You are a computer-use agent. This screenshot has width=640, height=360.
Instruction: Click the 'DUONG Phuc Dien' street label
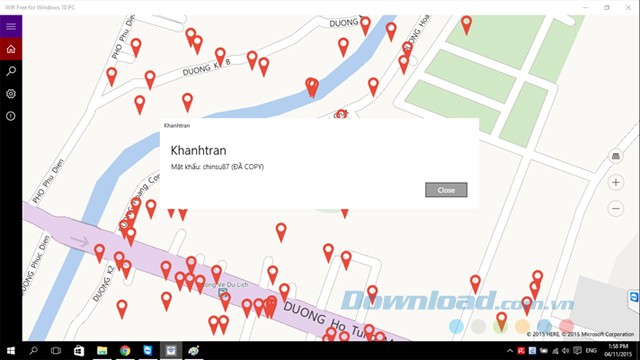coord(35,264)
